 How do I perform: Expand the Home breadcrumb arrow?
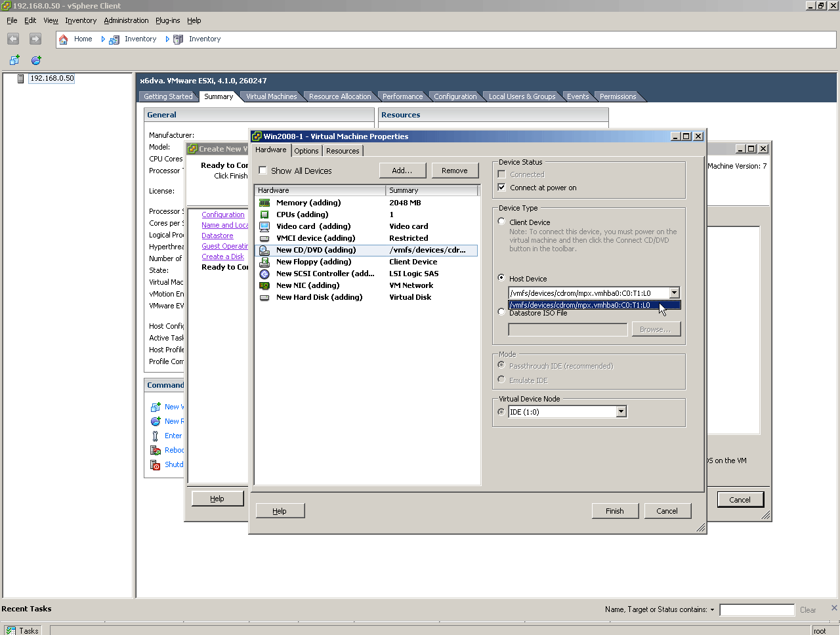tap(103, 39)
